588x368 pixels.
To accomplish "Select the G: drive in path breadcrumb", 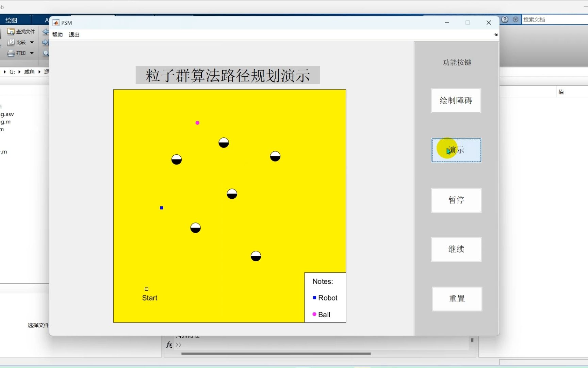I will coord(12,72).
